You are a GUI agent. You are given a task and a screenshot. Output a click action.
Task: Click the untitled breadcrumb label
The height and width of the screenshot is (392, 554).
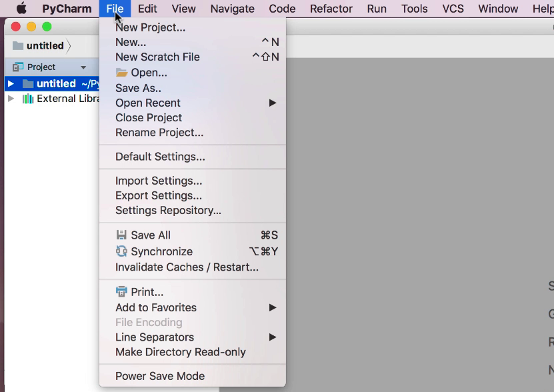click(x=45, y=45)
